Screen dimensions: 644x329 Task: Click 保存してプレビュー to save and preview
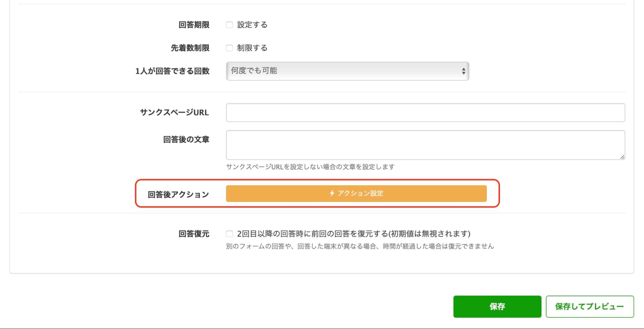(x=589, y=306)
